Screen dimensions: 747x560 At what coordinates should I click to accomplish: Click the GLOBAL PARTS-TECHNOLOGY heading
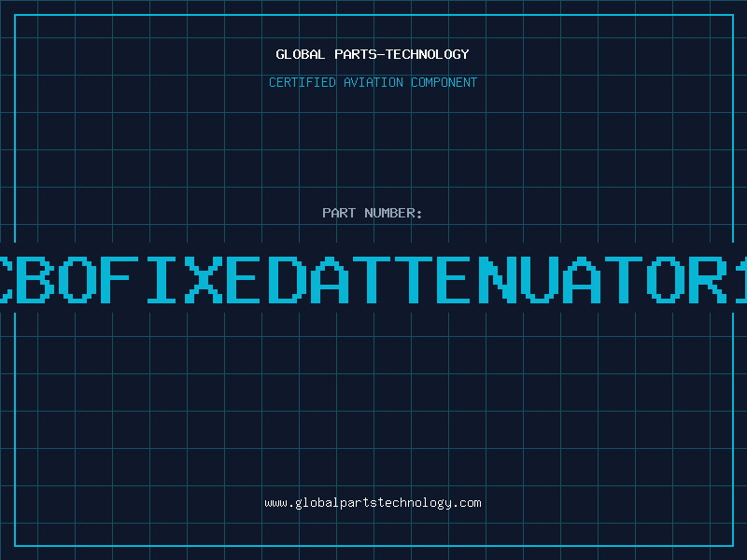[x=373, y=54]
